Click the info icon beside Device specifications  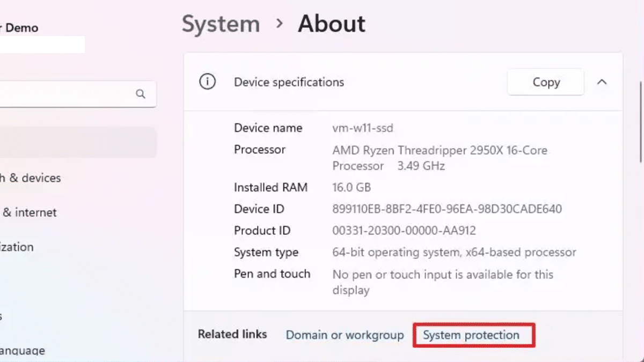207,82
